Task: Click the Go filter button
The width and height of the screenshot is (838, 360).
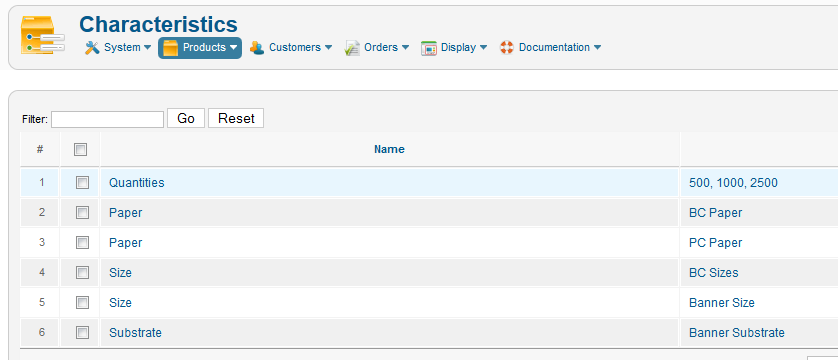Action: (186, 118)
